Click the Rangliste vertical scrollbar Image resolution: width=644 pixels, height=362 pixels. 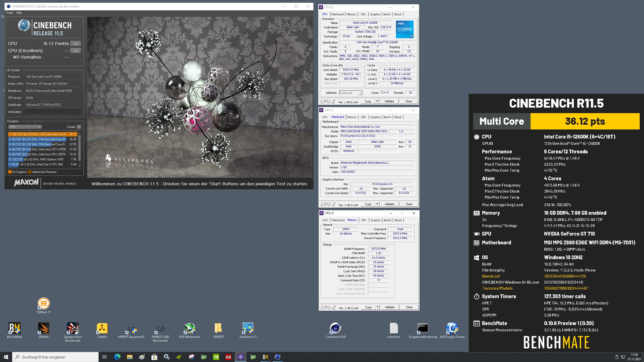pyautogui.click(x=80, y=150)
